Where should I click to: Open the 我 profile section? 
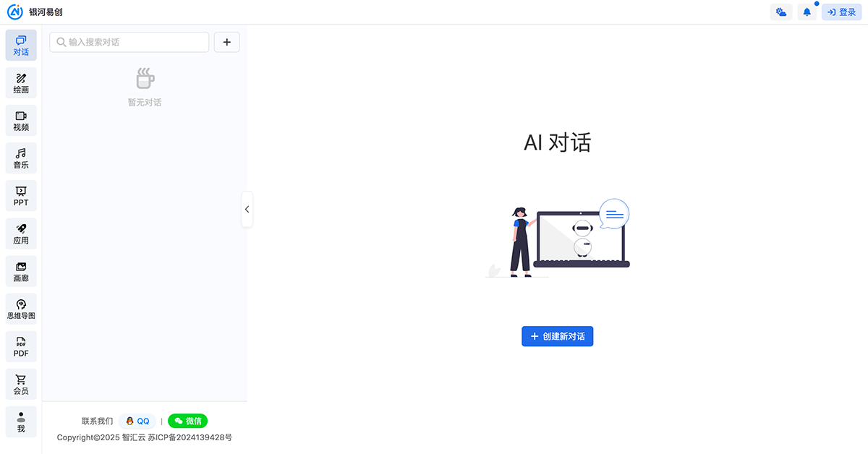pos(21,421)
